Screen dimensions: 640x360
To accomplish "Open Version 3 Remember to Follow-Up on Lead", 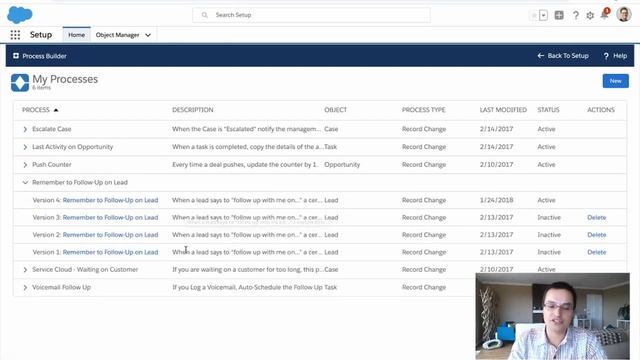I will [110, 218].
